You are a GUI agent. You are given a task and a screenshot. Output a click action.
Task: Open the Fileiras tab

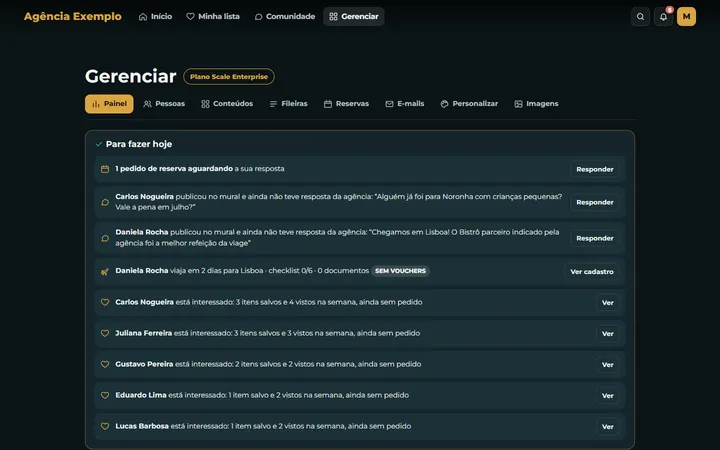[288, 104]
